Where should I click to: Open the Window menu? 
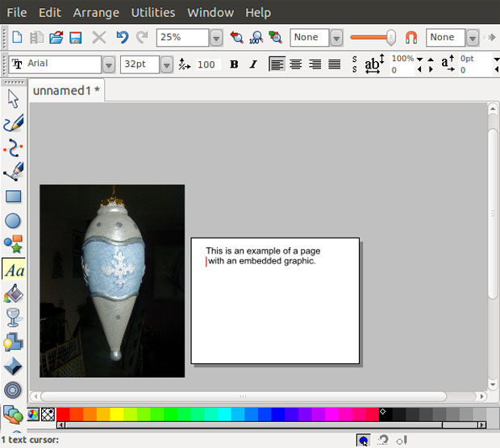pos(210,13)
